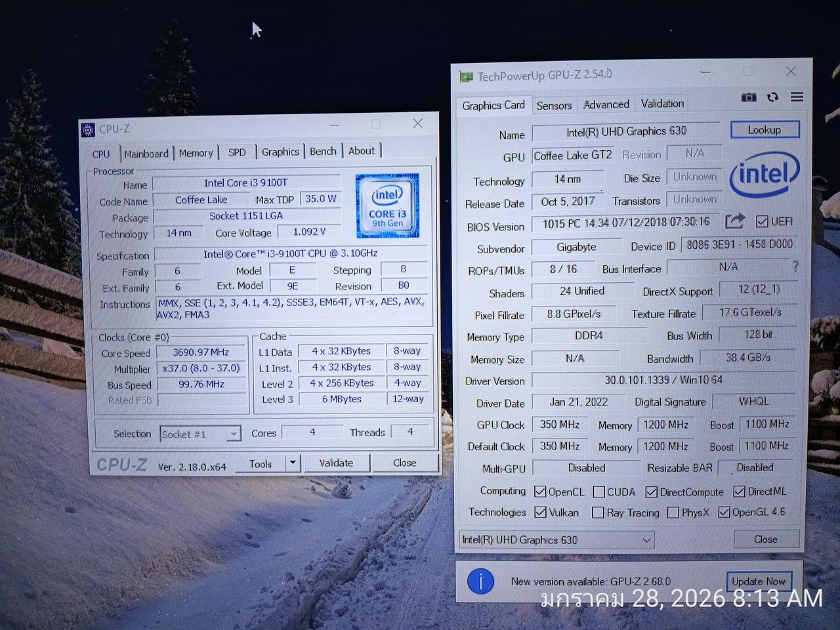The image size is (840, 630).
Task: Click the Tools button in CPU-Z
Action: coord(261,463)
